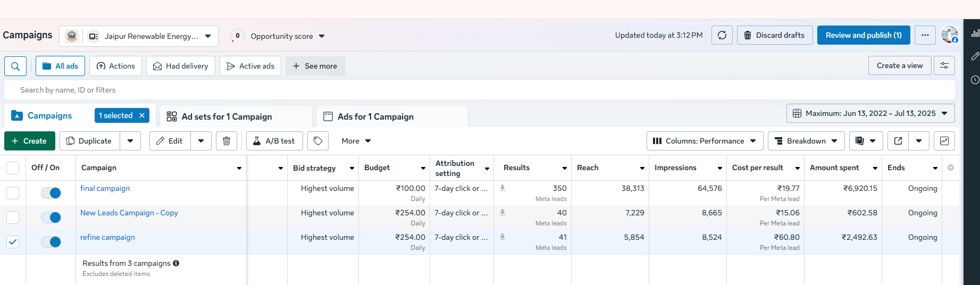
Task: Refresh the campaign data
Action: pos(722,36)
